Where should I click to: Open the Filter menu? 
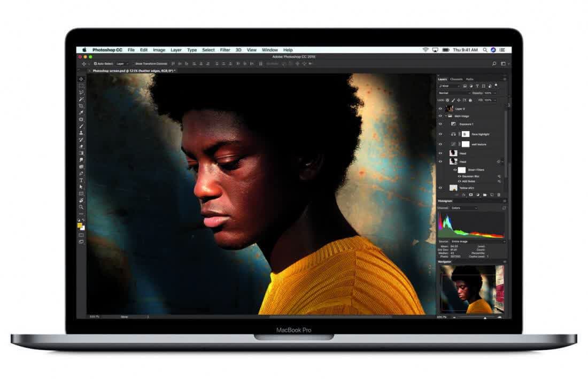point(225,50)
